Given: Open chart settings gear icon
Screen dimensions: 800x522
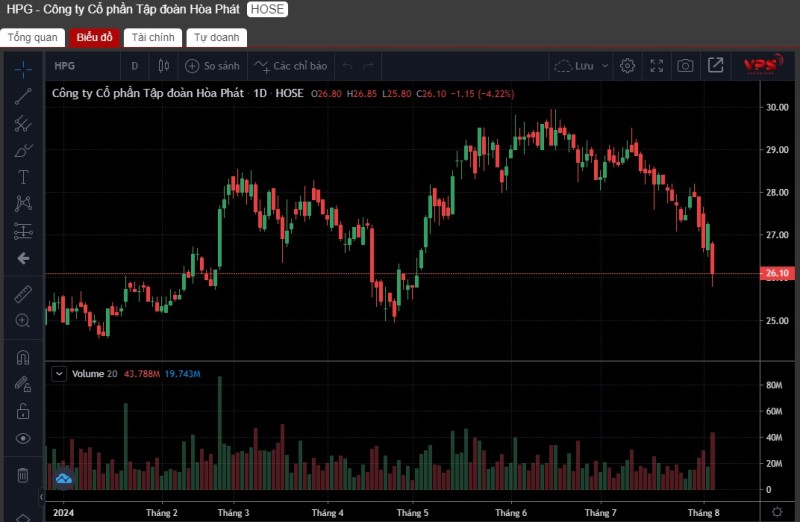Looking at the screenshot, I should [x=628, y=66].
